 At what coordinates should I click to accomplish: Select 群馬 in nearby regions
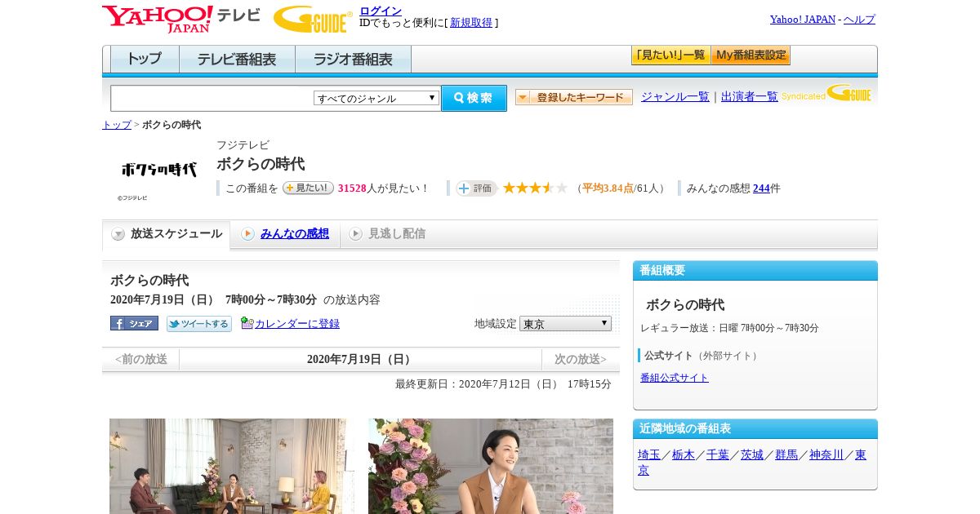[x=786, y=455]
